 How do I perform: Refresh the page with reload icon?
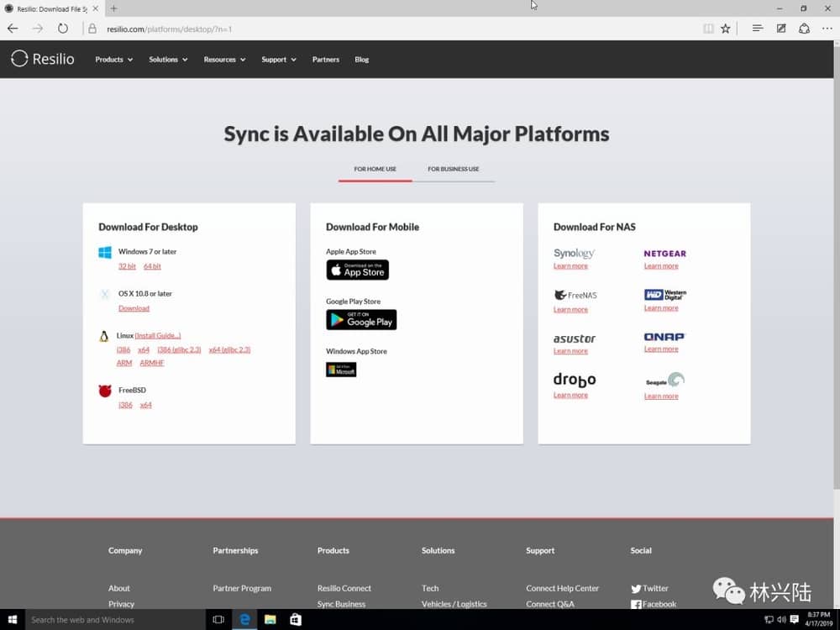(x=63, y=29)
